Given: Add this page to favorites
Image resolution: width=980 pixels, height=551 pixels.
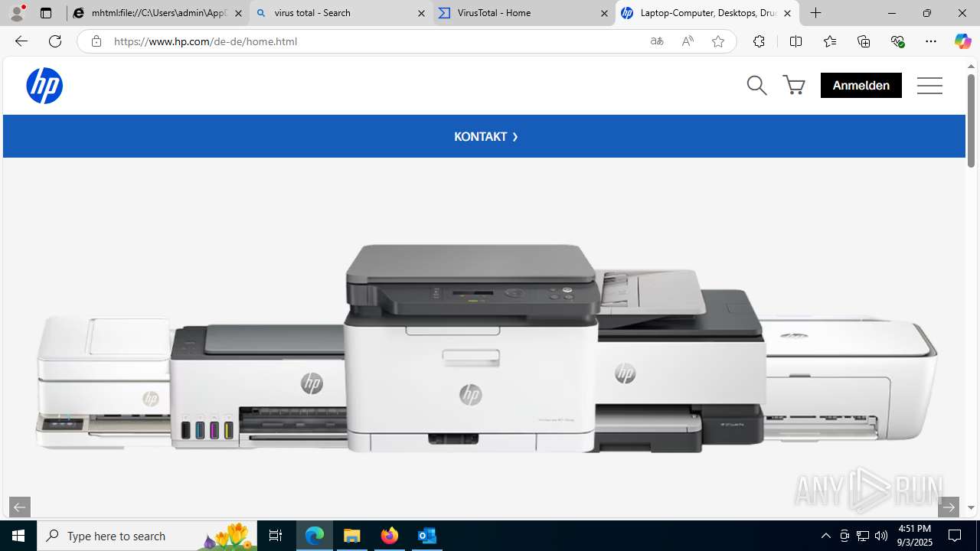Looking at the screenshot, I should [718, 41].
